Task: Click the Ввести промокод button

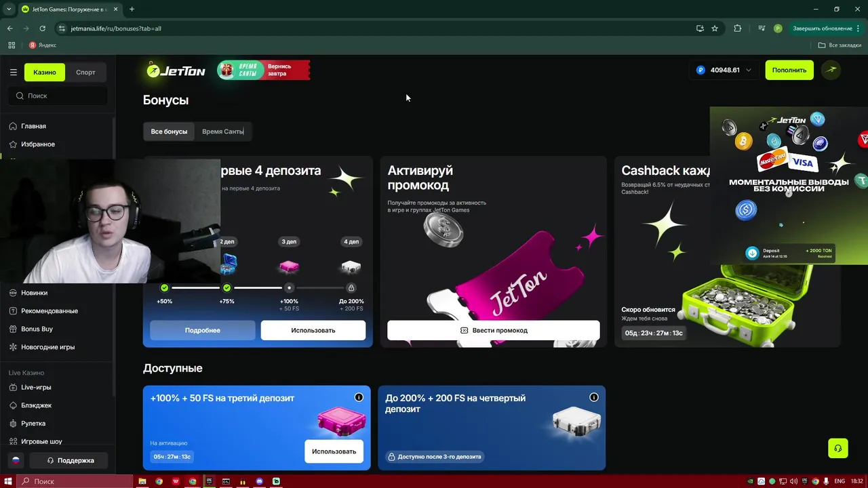Action: point(494,330)
